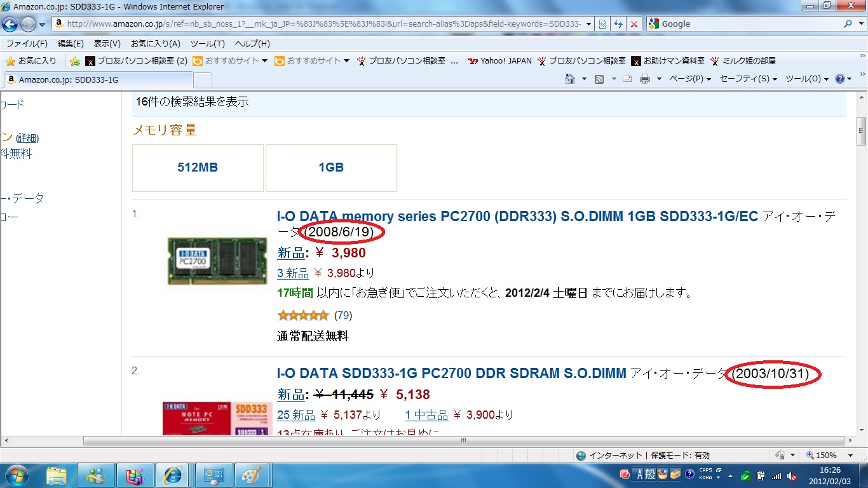Open the 3 新品 offers link
This screenshot has height=488, width=868.
tap(293, 273)
